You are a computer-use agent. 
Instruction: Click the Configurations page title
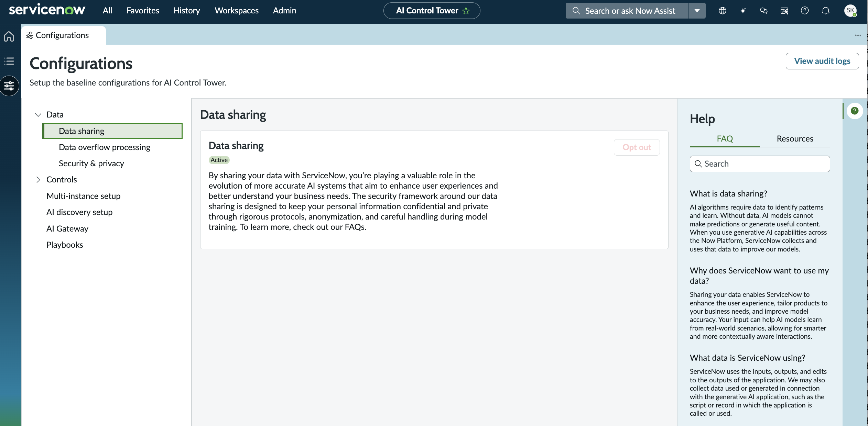(81, 64)
